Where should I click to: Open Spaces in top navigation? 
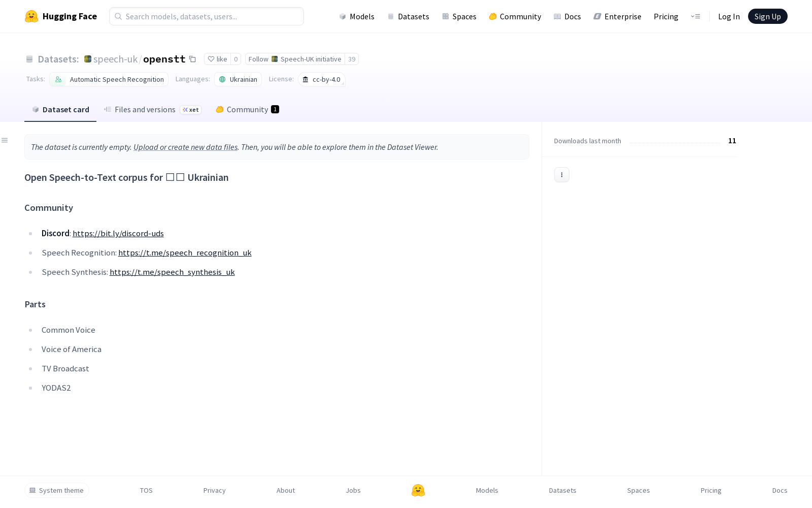coord(459,16)
